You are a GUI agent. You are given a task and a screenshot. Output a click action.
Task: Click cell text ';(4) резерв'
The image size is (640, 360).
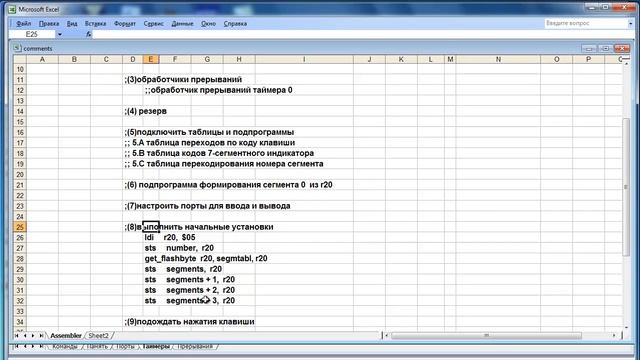146,111
